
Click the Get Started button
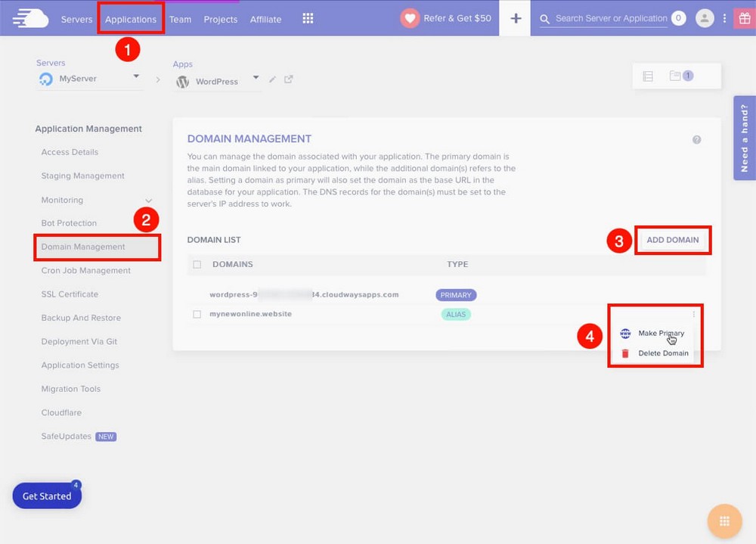[x=47, y=496]
